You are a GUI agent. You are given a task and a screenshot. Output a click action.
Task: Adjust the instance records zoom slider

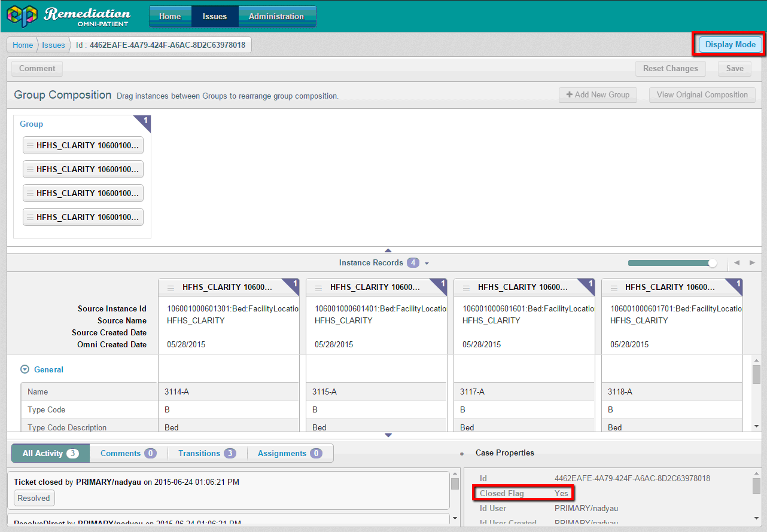pyautogui.click(x=712, y=263)
